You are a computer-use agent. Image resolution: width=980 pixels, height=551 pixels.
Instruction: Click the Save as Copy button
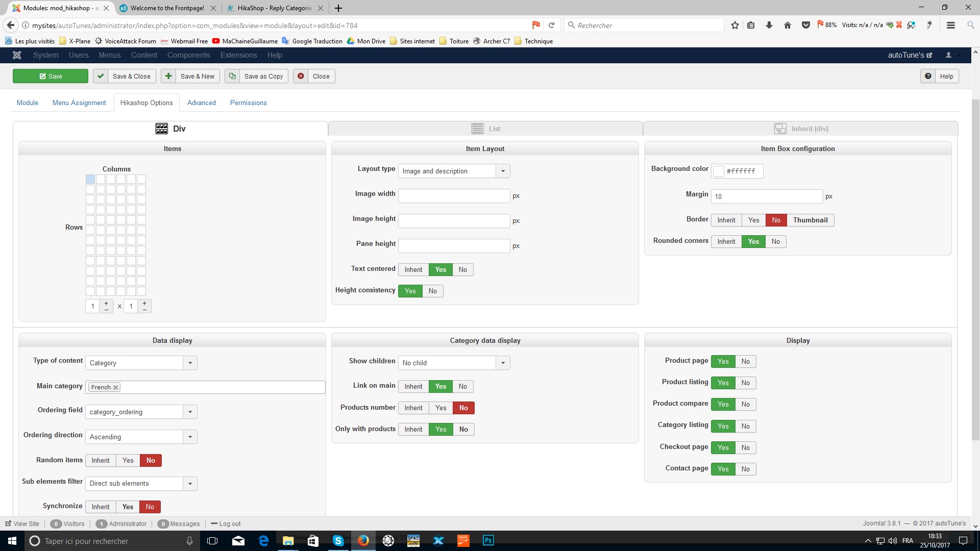click(x=257, y=76)
